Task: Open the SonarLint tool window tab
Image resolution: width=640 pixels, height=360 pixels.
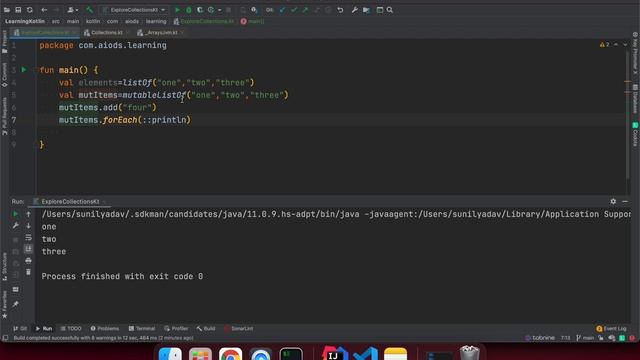Action: pos(239,329)
